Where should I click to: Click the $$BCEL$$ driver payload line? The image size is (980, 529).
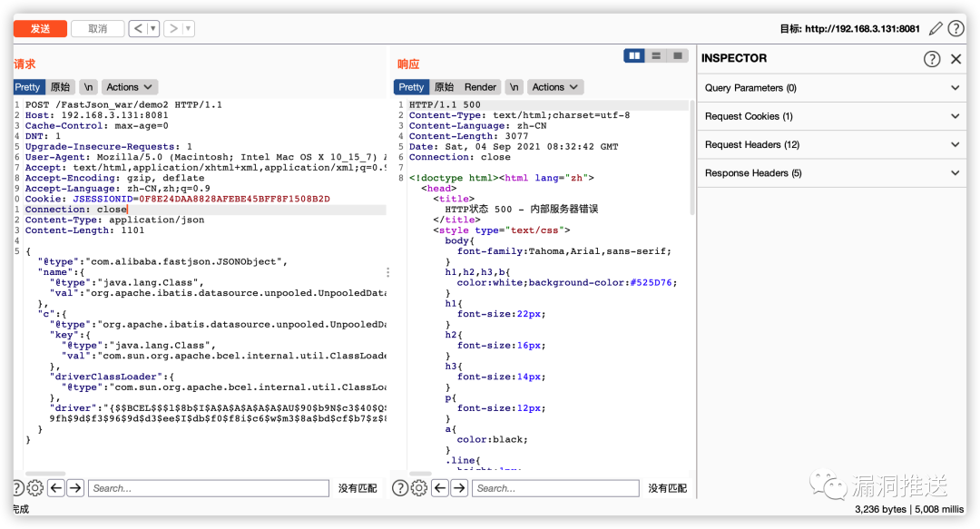pos(218,407)
